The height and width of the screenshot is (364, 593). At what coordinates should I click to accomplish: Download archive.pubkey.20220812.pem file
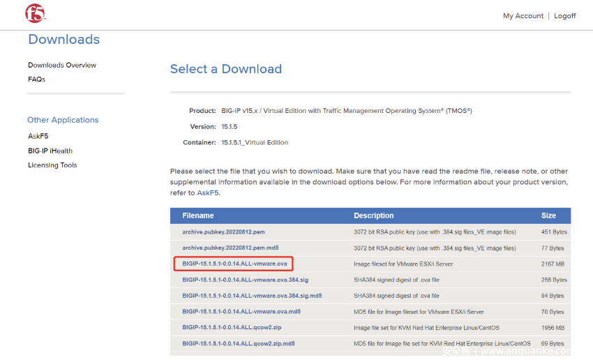[x=223, y=232]
